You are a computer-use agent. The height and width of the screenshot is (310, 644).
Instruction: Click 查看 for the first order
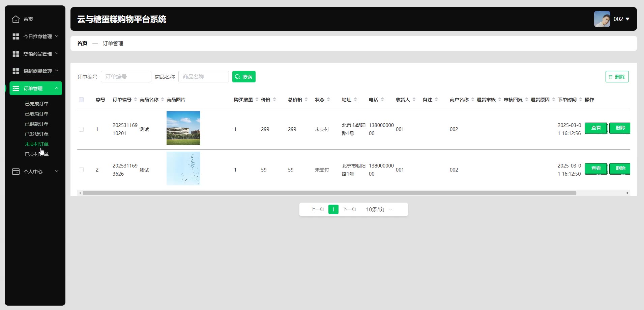tap(596, 128)
